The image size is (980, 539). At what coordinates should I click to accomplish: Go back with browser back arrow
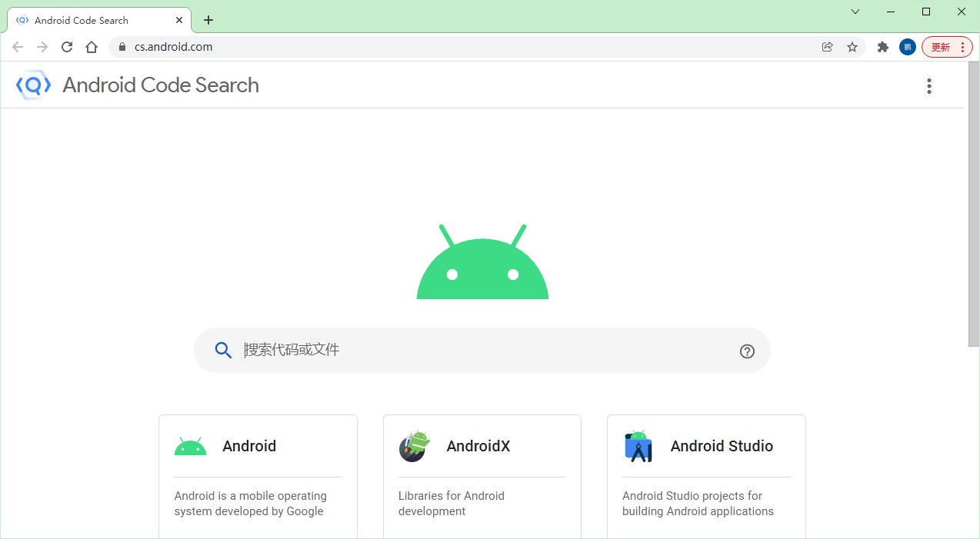[18, 47]
